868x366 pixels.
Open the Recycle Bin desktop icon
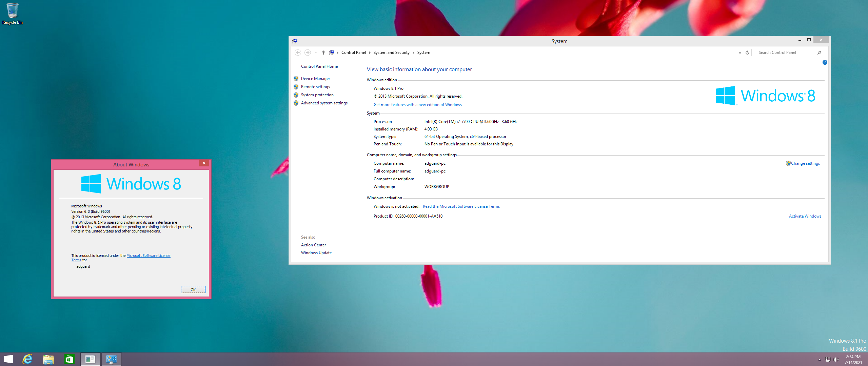point(13,14)
